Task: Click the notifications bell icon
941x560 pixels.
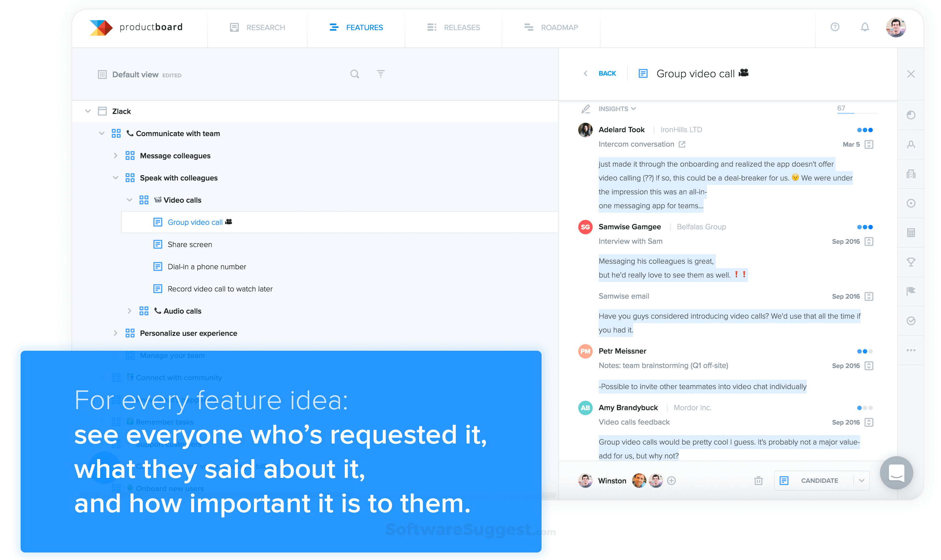Action: pos(864,27)
